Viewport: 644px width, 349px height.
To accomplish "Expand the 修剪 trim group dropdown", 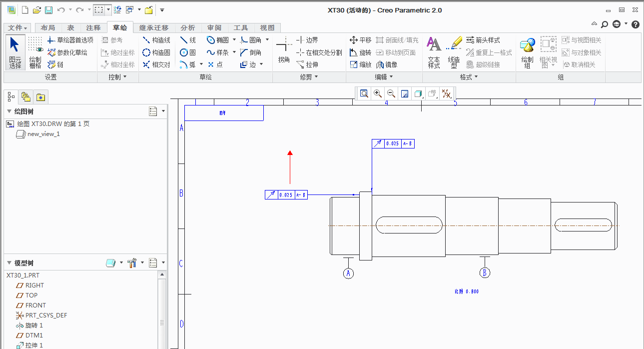I will [x=309, y=77].
